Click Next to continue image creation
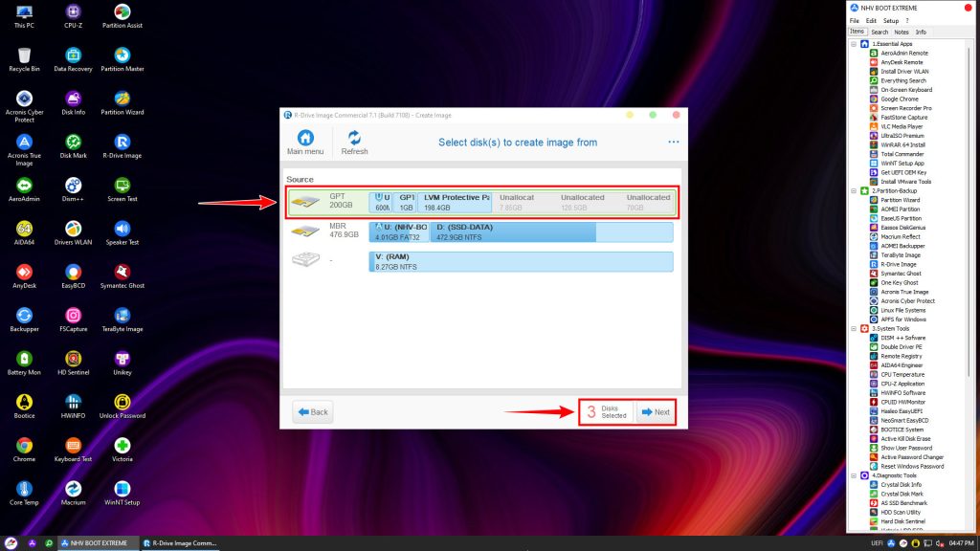 click(x=656, y=411)
